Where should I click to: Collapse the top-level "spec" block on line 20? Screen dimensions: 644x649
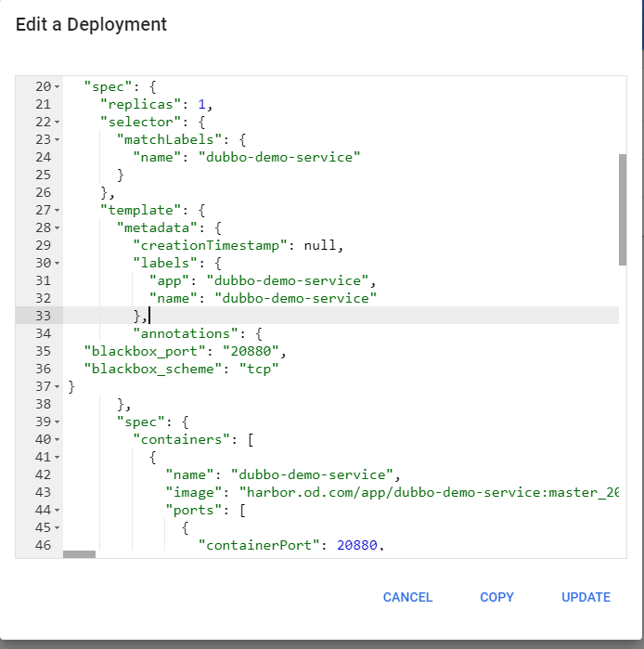(x=58, y=86)
